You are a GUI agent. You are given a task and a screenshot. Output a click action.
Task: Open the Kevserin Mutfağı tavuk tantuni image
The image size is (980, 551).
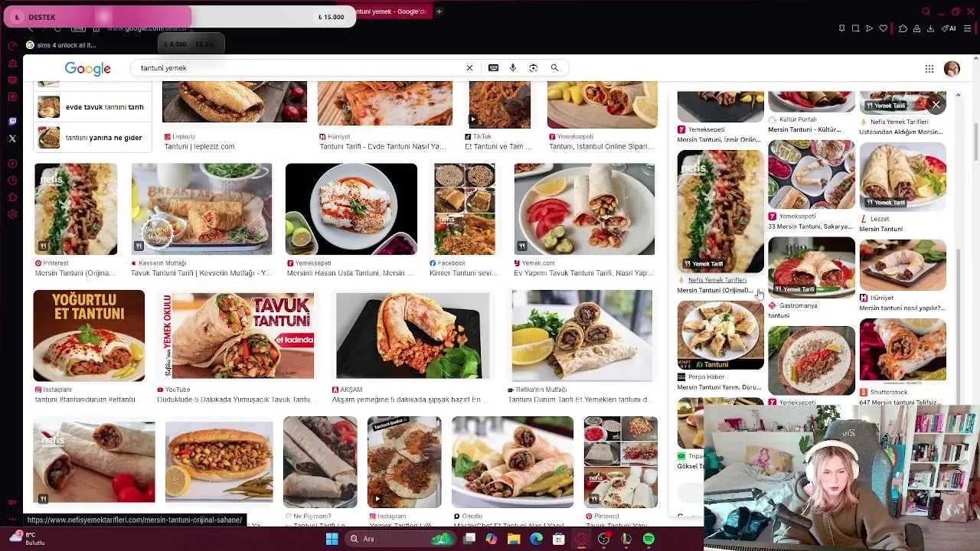click(201, 209)
